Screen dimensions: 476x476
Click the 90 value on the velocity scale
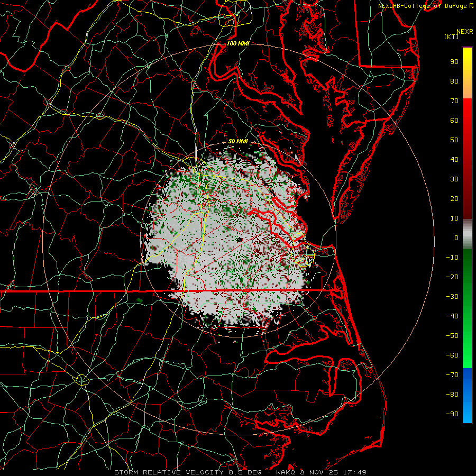(x=454, y=62)
